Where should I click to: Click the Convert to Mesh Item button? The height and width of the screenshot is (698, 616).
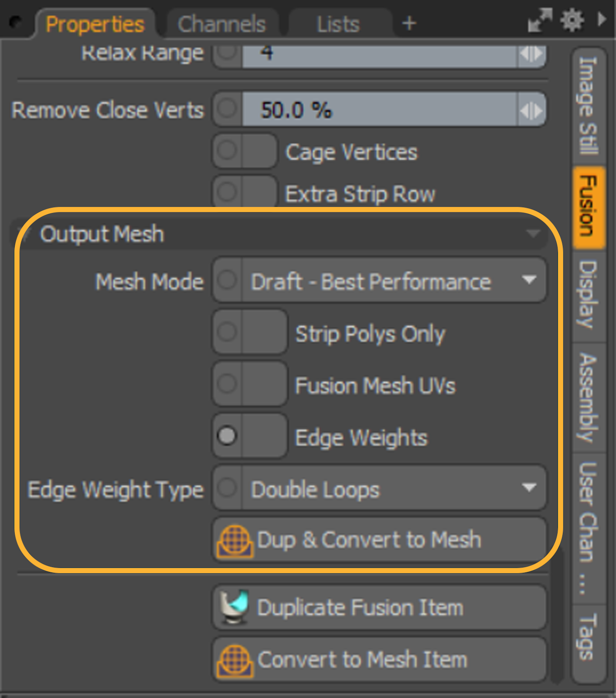[379, 660]
